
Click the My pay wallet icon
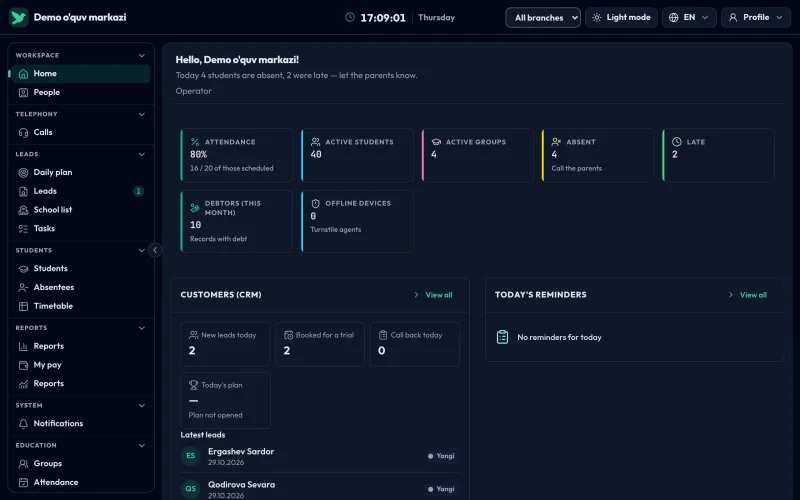click(x=23, y=365)
